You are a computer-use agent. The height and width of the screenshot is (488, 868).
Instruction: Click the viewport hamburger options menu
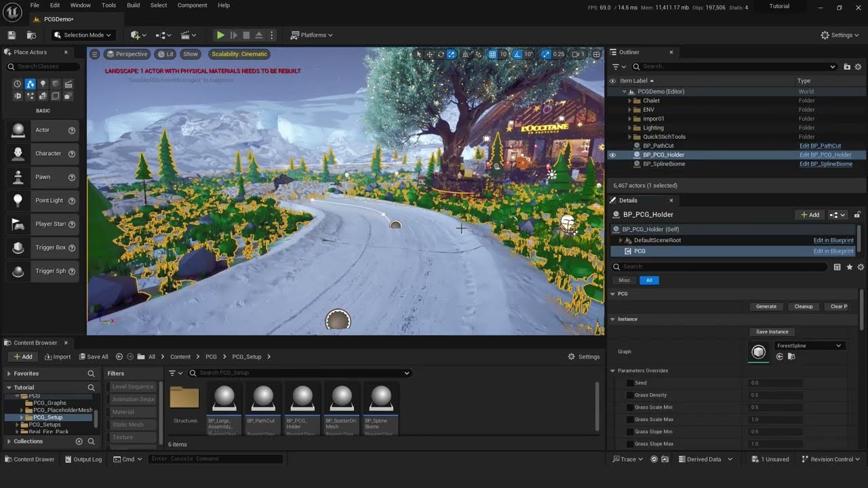pos(95,54)
